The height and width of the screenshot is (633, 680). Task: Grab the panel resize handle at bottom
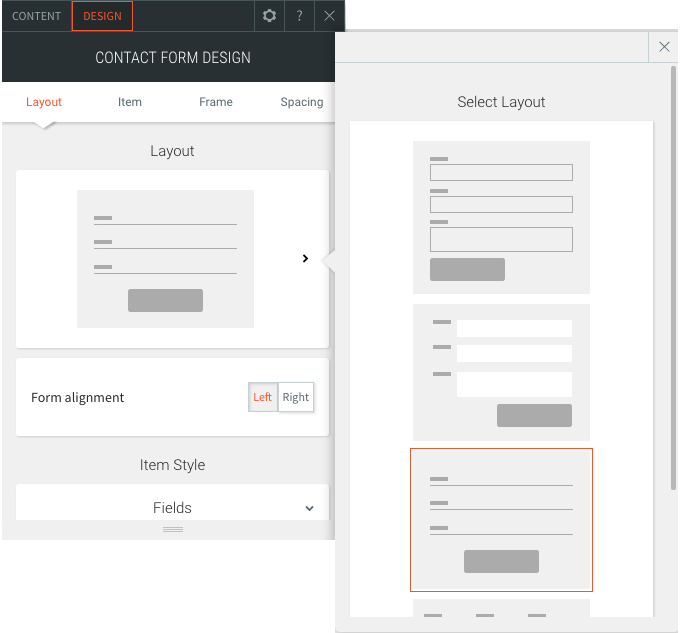click(x=173, y=529)
